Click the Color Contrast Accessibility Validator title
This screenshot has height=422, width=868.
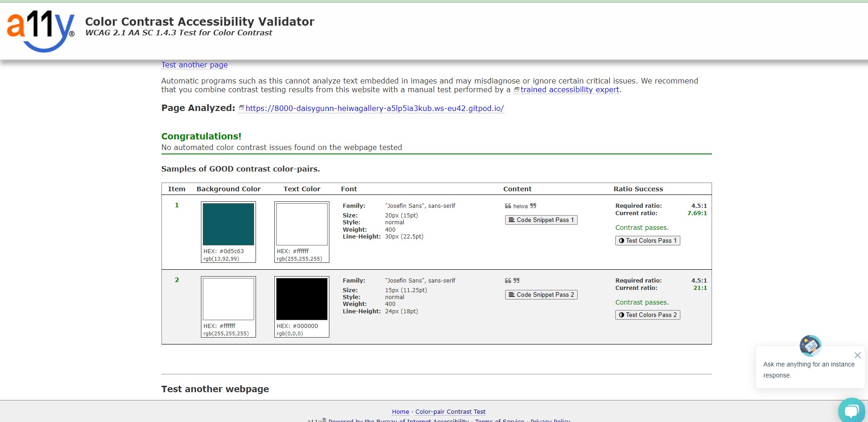click(200, 22)
